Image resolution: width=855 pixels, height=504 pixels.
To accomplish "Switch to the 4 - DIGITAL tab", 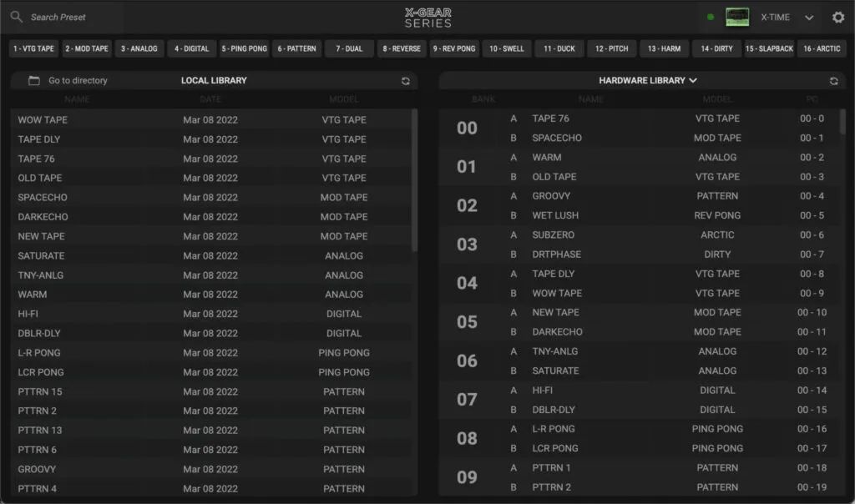I will [191, 49].
